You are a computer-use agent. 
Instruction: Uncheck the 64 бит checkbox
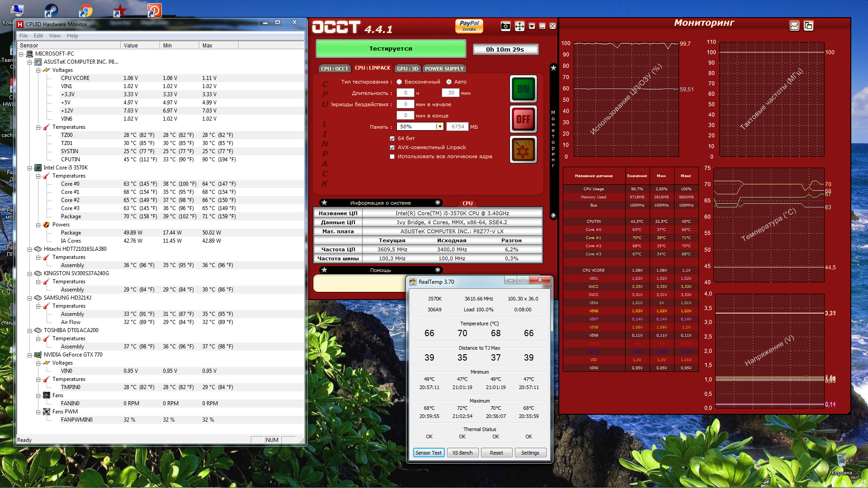pos(392,138)
